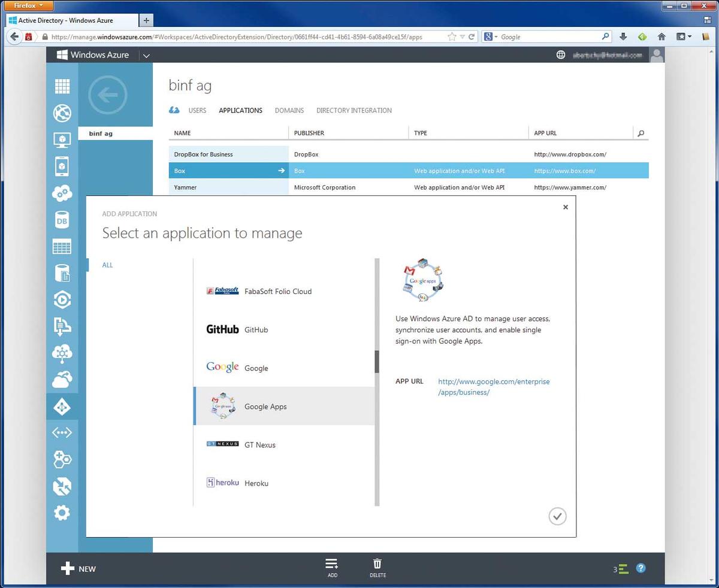
Task: Switch to the DIRECTORY INTEGRATION tab
Action: coord(354,110)
